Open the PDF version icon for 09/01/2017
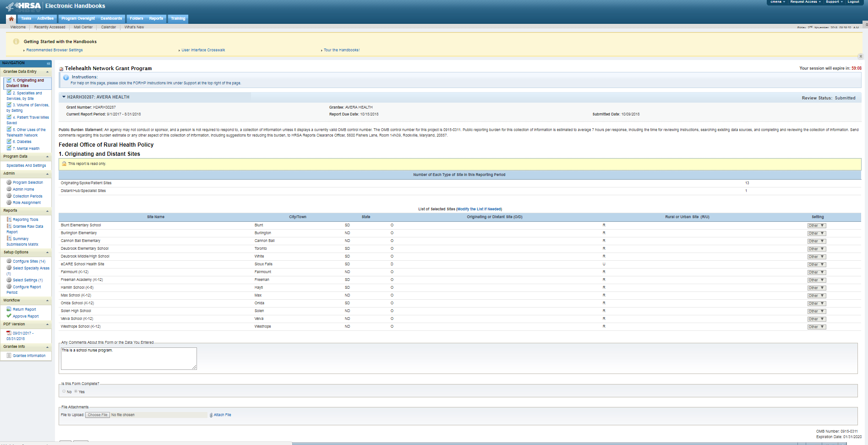This screenshot has height=445, width=868. tap(9, 333)
